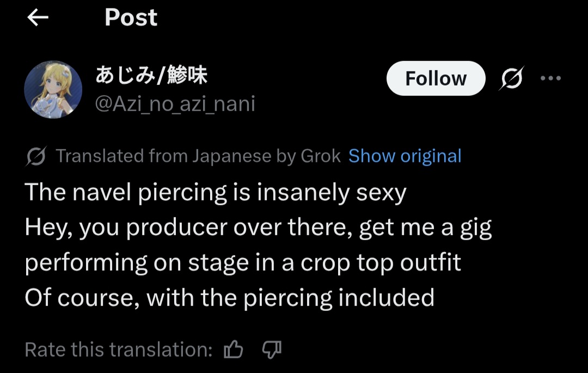Image resolution: width=588 pixels, height=373 pixels.
Task: Click the small Grok logo before 'Translated'
Action: pos(36,157)
